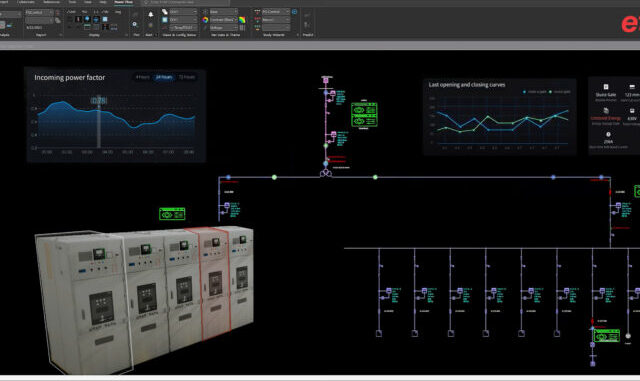The height and width of the screenshot is (381, 640).
Task: Expand the Base dropdown in theme group
Action: click(223, 12)
